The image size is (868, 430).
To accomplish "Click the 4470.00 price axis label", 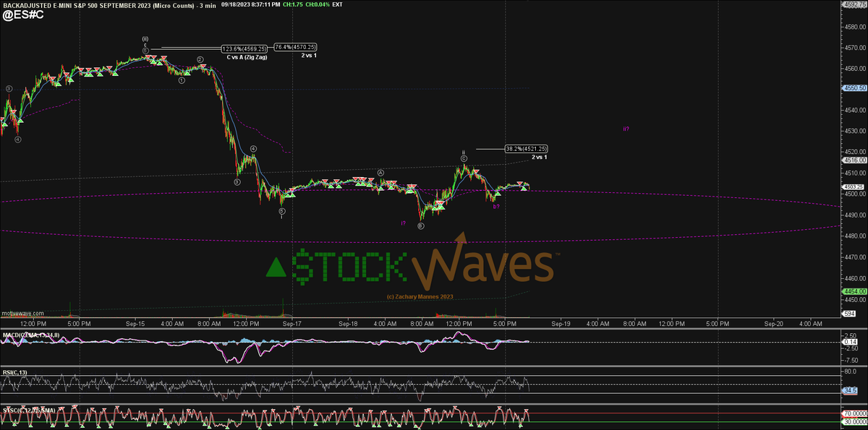I will 856,257.
